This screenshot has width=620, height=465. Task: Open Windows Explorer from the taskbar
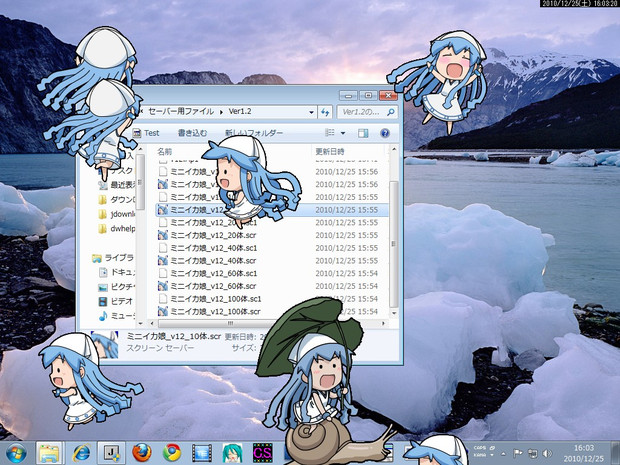pos(49,453)
